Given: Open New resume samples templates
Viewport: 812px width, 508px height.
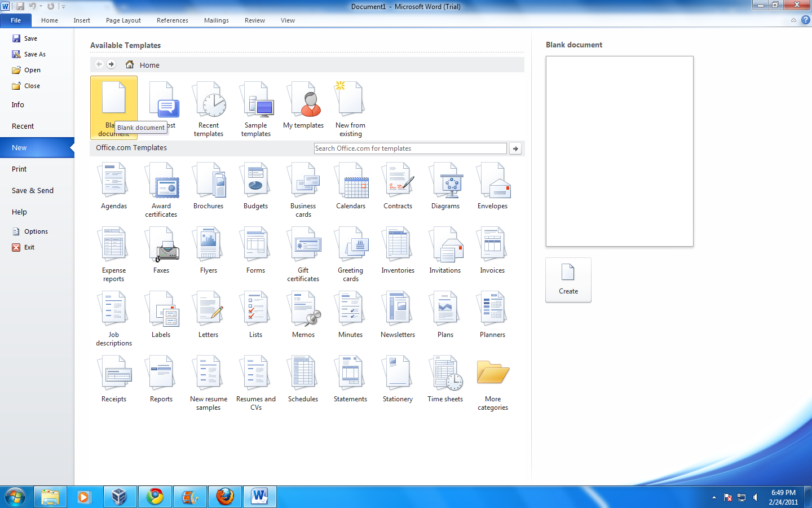Looking at the screenshot, I should [x=209, y=383].
